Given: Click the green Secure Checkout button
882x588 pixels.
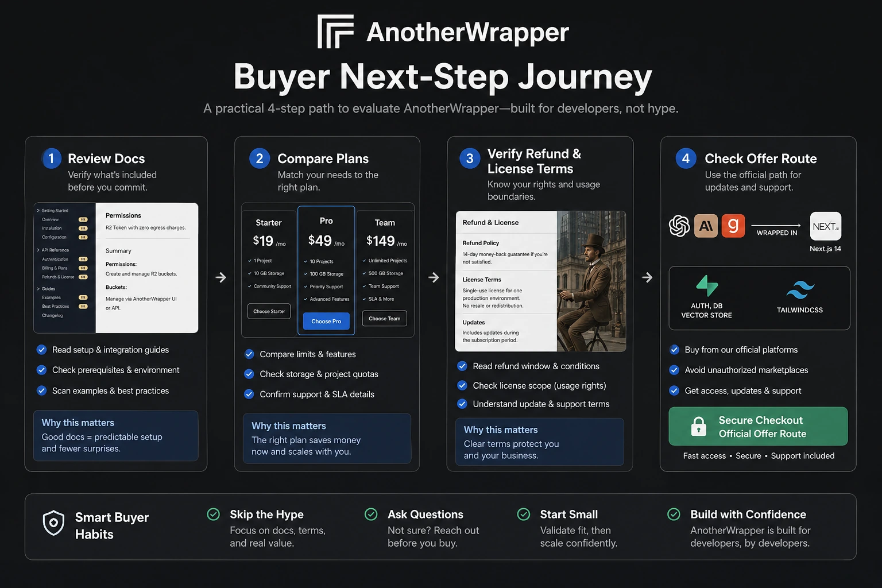Looking at the screenshot, I should click(x=758, y=426).
